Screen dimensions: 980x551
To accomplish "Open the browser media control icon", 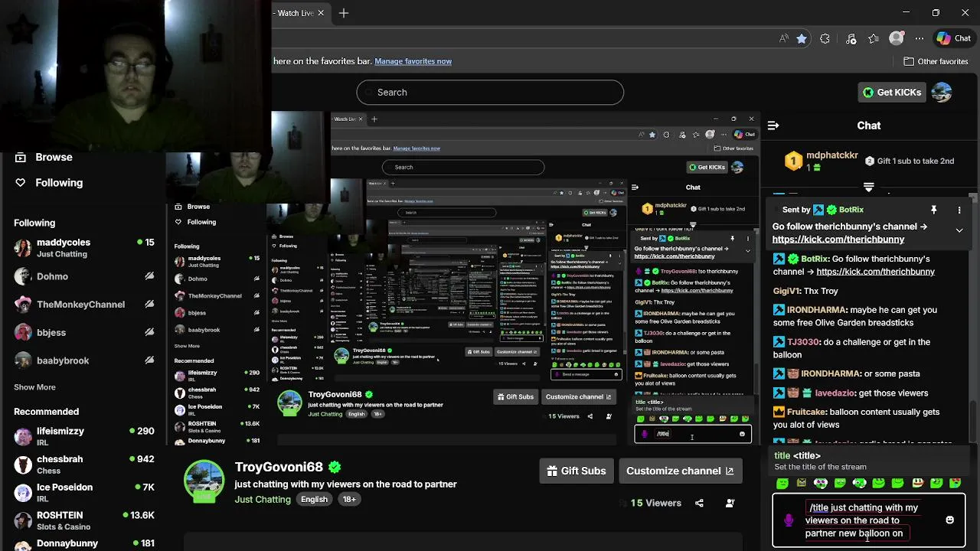I will point(851,38).
